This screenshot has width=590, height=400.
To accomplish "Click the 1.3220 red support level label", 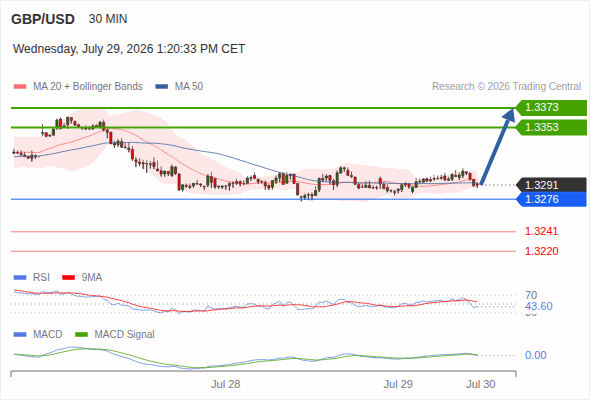I will click(541, 251).
